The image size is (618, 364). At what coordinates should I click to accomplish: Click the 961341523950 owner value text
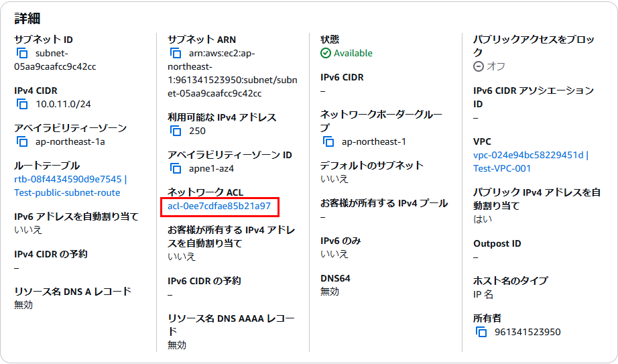(528, 332)
